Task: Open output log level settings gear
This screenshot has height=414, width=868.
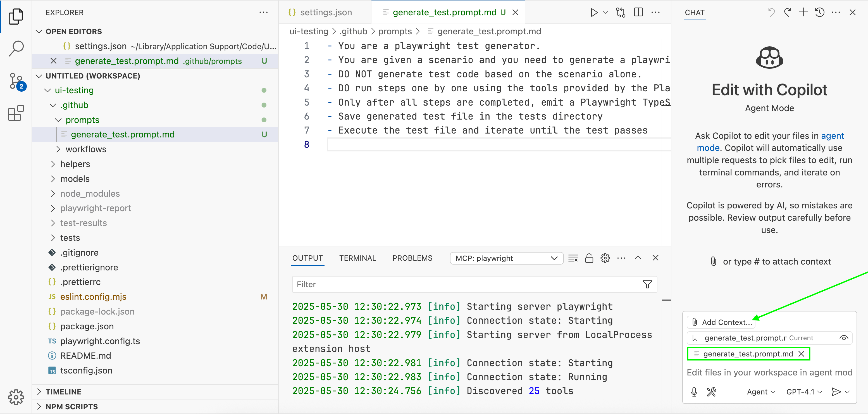Action: coord(605,258)
